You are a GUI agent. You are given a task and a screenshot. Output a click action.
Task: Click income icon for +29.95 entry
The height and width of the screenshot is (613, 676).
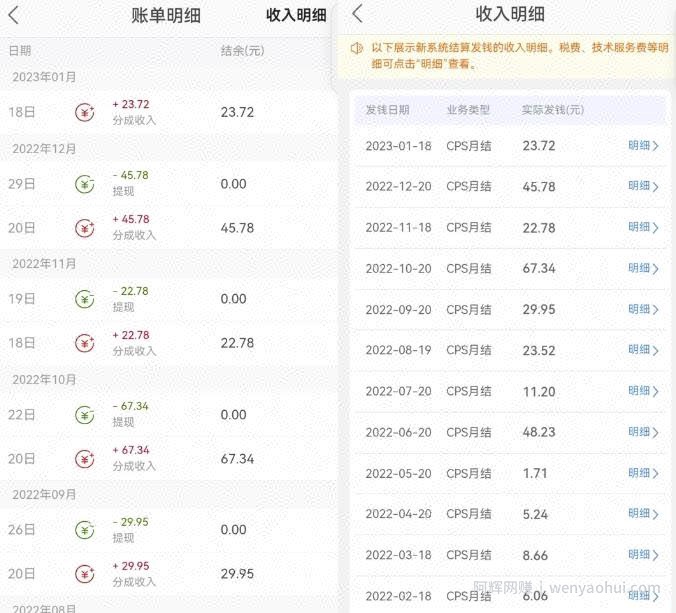(x=85, y=574)
